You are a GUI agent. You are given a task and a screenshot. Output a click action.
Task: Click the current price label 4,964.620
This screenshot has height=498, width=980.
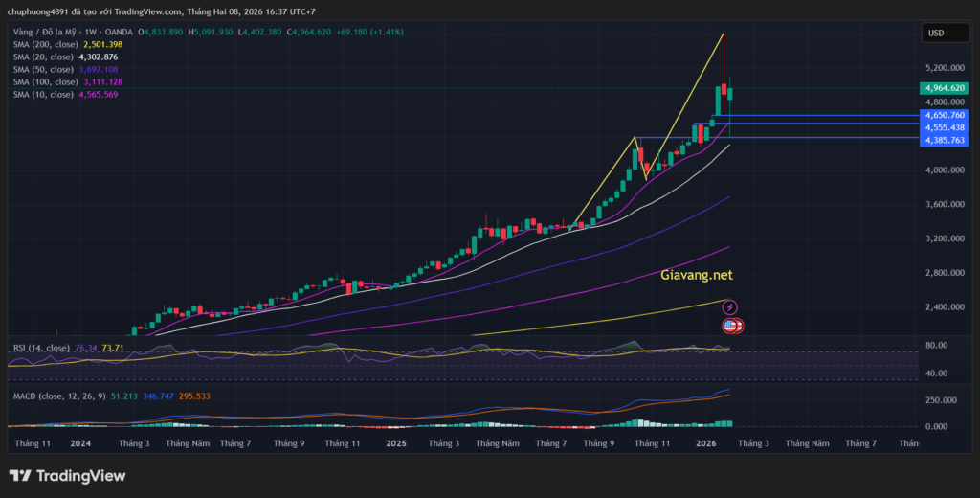point(943,88)
